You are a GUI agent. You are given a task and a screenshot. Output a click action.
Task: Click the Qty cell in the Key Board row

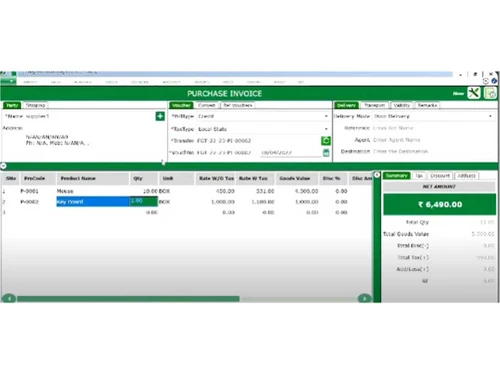click(143, 201)
